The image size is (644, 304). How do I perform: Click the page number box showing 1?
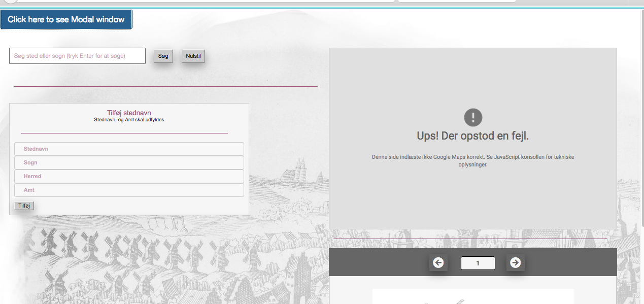[x=478, y=263]
